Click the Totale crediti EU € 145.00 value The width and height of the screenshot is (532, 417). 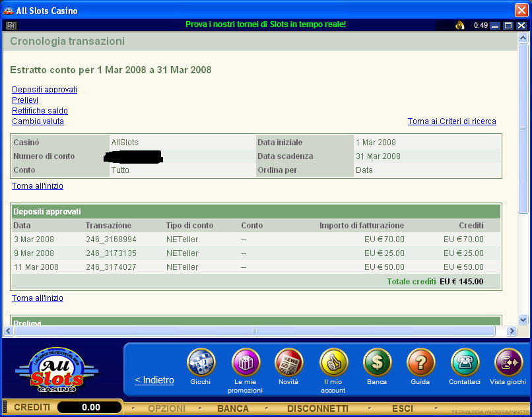click(x=461, y=282)
